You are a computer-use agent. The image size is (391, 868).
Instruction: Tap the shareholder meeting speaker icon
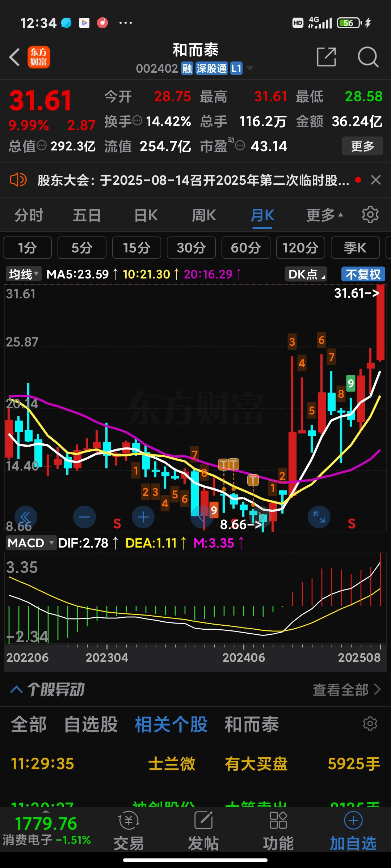click(18, 180)
